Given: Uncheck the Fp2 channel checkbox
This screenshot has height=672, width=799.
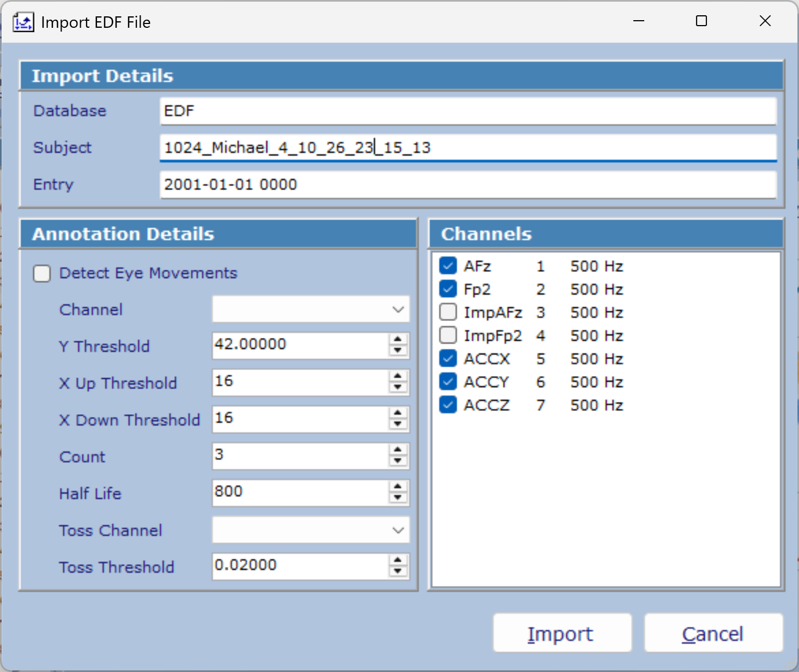Looking at the screenshot, I should pos(448,289).
